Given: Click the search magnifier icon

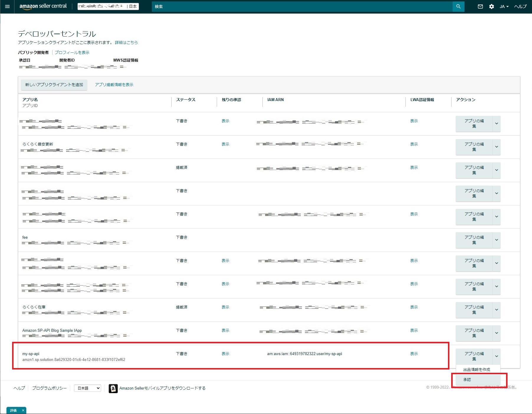Looking at the screenshot, I should point(458,6).
